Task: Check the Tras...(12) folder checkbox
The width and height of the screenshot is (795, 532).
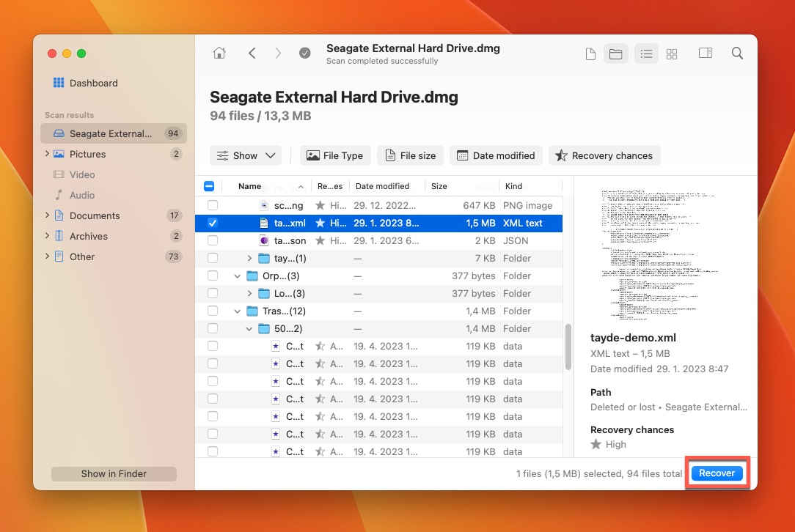Action: [213, 311]
